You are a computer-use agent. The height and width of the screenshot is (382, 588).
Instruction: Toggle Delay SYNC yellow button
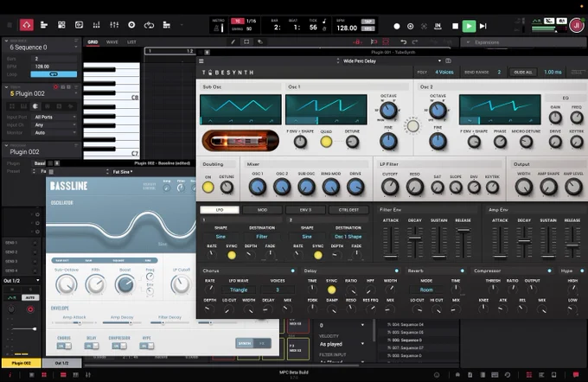click(x=331, y=290)
